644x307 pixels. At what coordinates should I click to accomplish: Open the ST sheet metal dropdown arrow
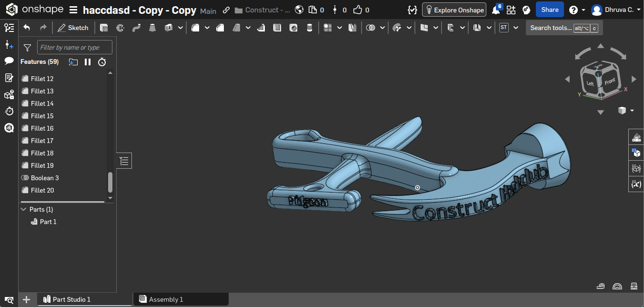point(515,28)
